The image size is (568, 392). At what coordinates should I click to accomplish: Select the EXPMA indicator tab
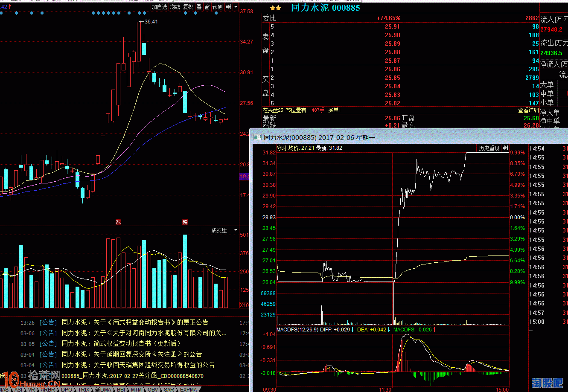pos(188,389)
